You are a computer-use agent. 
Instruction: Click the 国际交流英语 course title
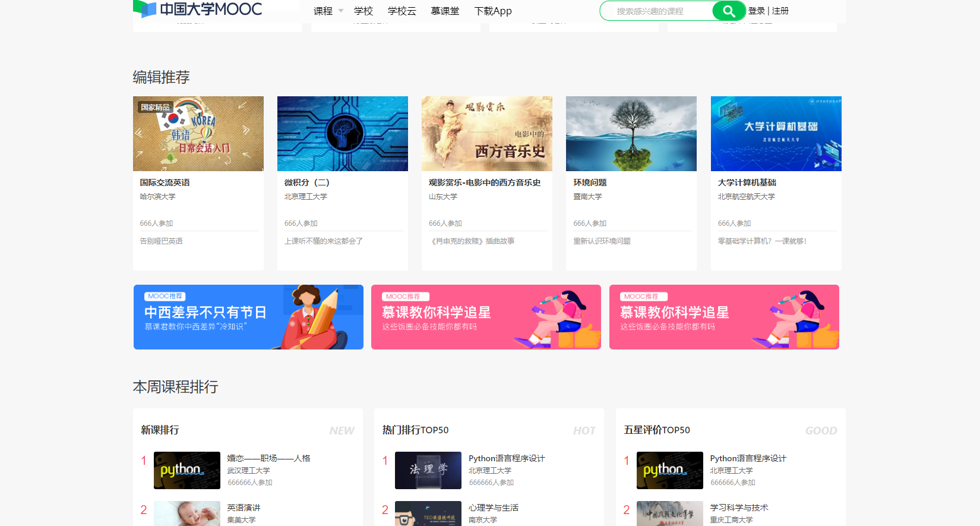pyautogui.click(x=165, y=182)
